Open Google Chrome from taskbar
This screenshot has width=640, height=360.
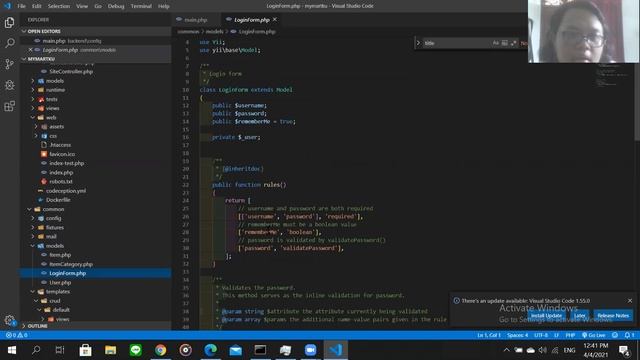point(160,350)
